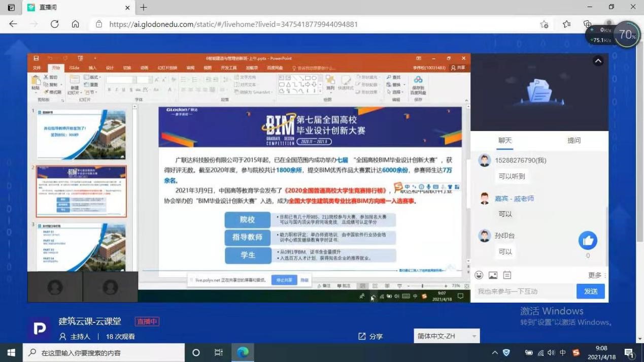The height and width of the screenshot is (362, 644).
Task: Click the browser address bar URL
Action: pos(233,24)
